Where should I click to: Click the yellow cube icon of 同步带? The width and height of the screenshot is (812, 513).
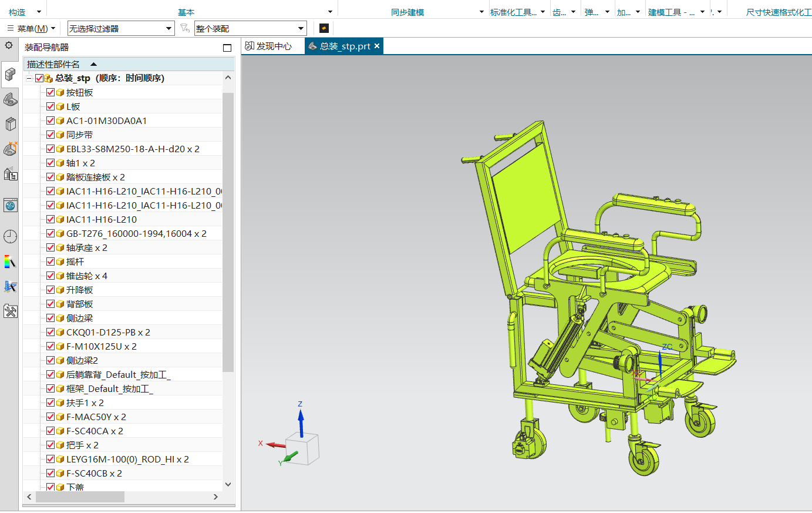[60, 135]
